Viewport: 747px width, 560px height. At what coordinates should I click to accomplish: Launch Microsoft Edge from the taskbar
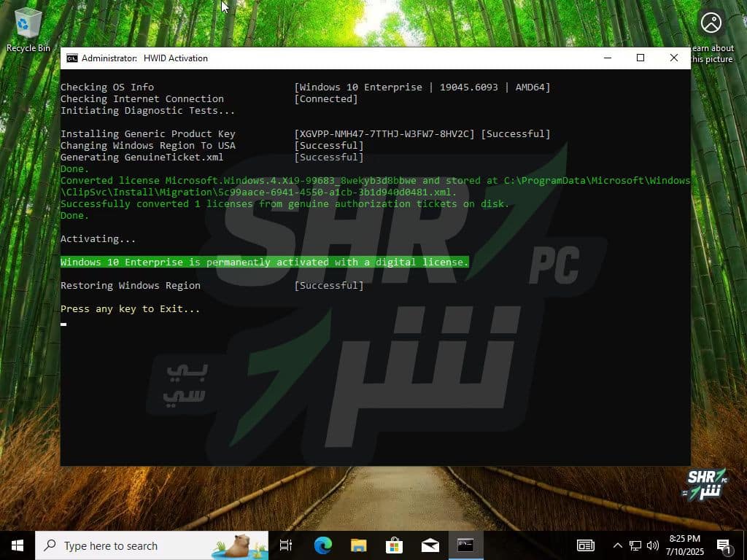click(x=322, y=545)
